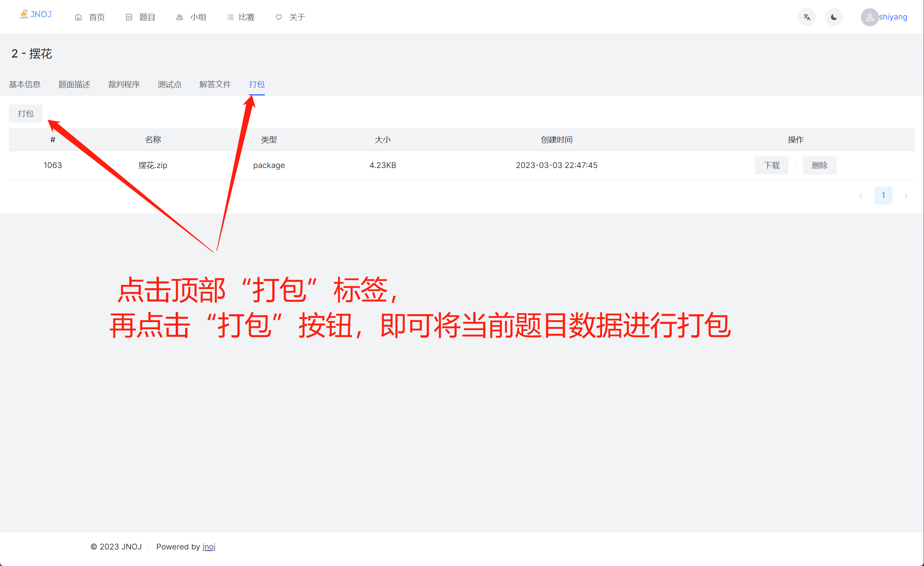Download the 摆花.zip package
924x566 pixels.
[x=772, y=165]
